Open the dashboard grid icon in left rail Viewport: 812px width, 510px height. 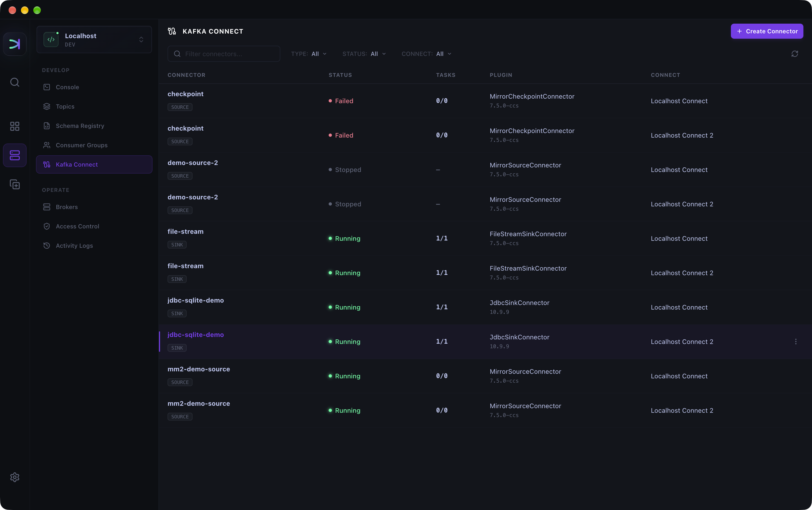(x=15, y=126)
